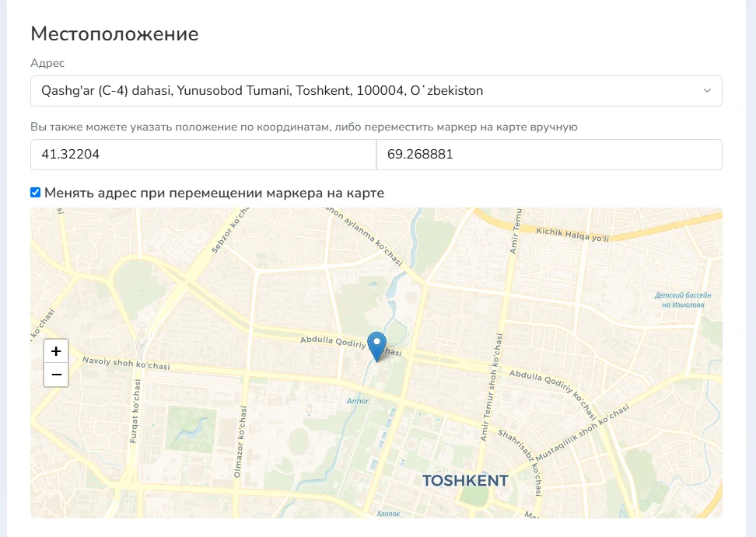The height and width of the screenshot is (537, 756).
Task: Click 'Sebzor ko'chasi' street label
Action: pyautogui.click(x=230, y=230)
